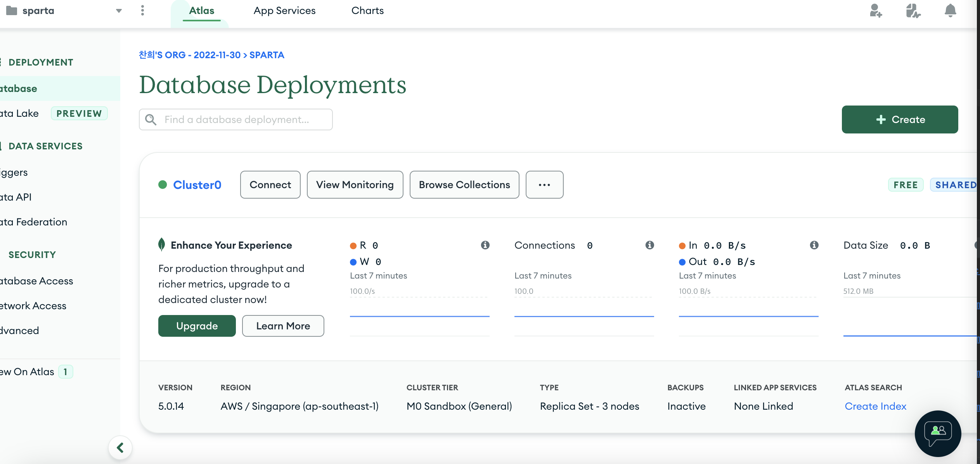The width and height of the screenshot is (980, 464).
Task: Select Database in the sidebar
Action: 60,88
